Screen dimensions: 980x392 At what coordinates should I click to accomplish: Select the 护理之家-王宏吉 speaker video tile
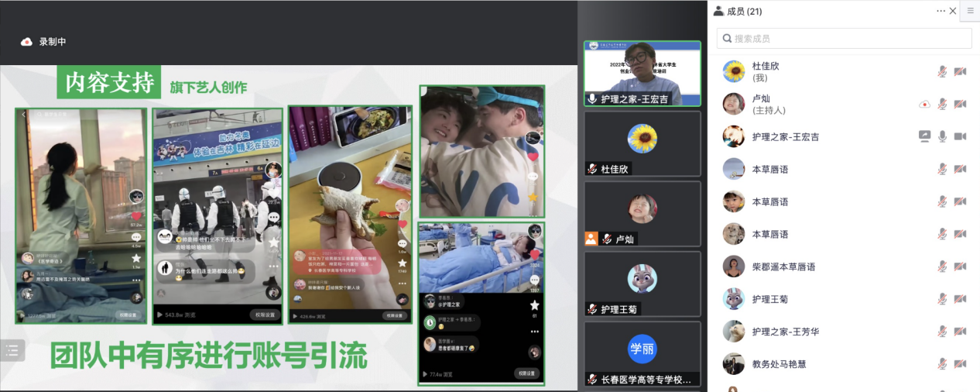642,73
